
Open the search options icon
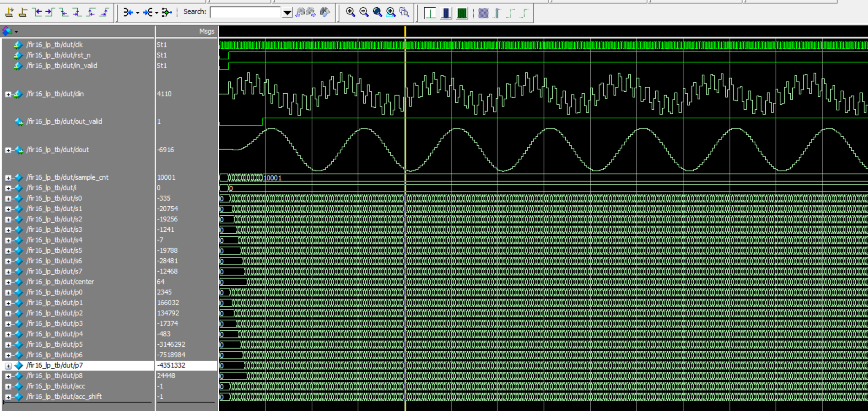[325, 12]
